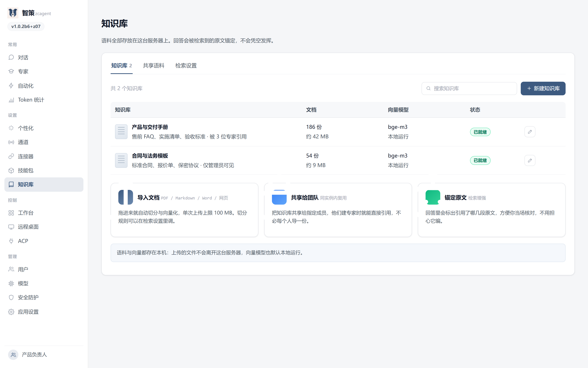Click the 锚定原文 card
Viewport: 588px width, 368px height.
(491, 210)
